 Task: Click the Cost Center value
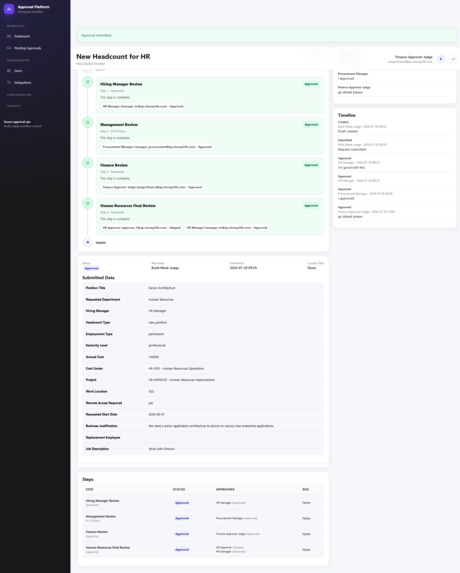click(176, 368)
